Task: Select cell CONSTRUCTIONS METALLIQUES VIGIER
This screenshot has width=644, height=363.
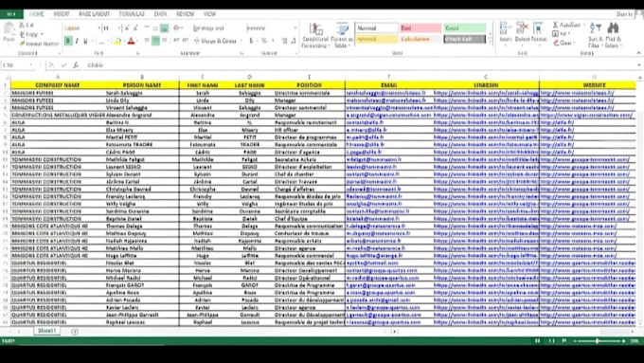Action: click(x=58, y=115)
